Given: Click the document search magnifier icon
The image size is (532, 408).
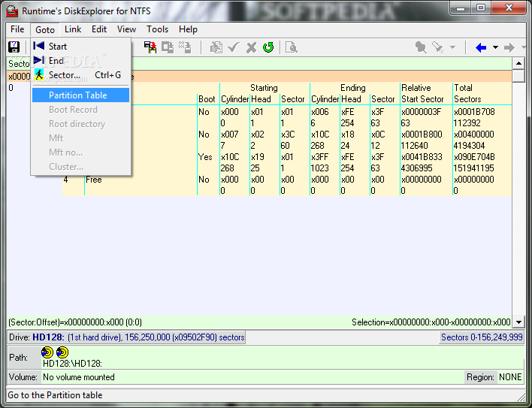Looking at the screenshot, I should click(x=292, y=47).
